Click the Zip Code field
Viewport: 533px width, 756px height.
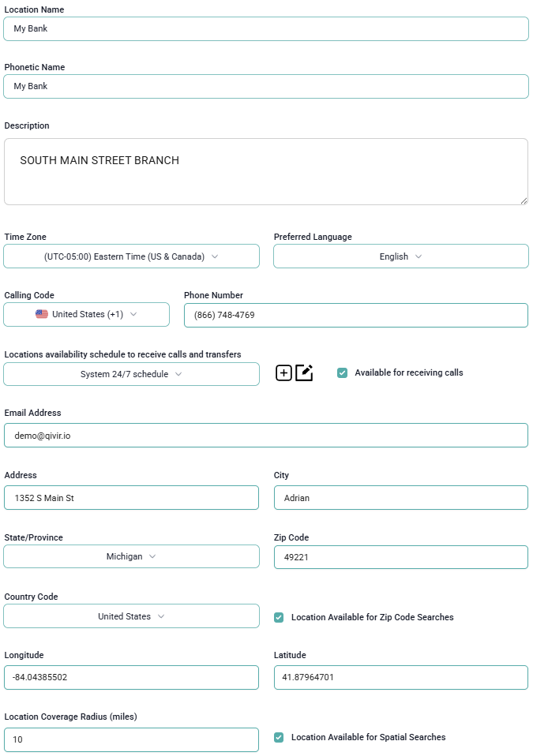(x=400, y=557)
